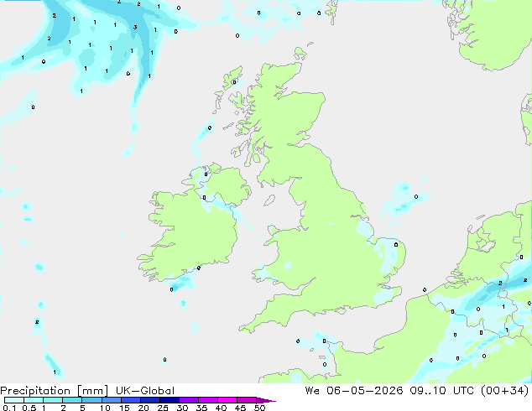Click the legend value "15"

pyautogui.click(x=124, y=408)
